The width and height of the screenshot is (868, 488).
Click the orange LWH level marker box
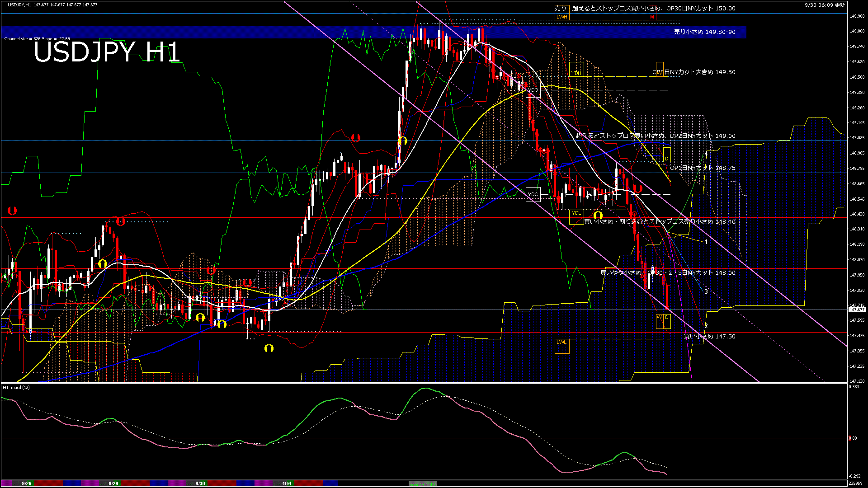561,17
